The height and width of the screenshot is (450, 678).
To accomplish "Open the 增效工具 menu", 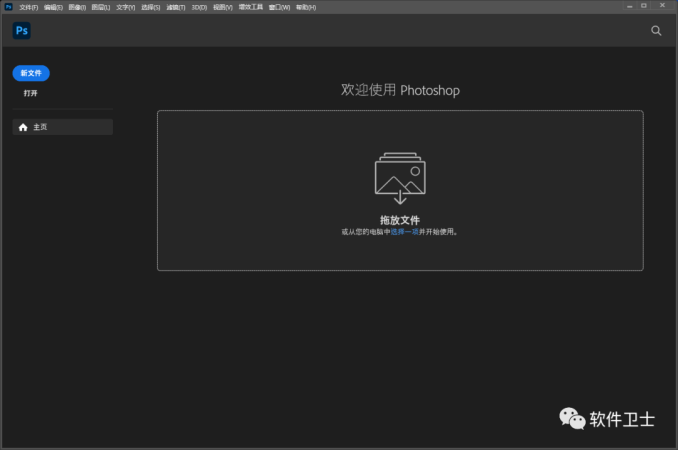I will click(x=251, y=7).
